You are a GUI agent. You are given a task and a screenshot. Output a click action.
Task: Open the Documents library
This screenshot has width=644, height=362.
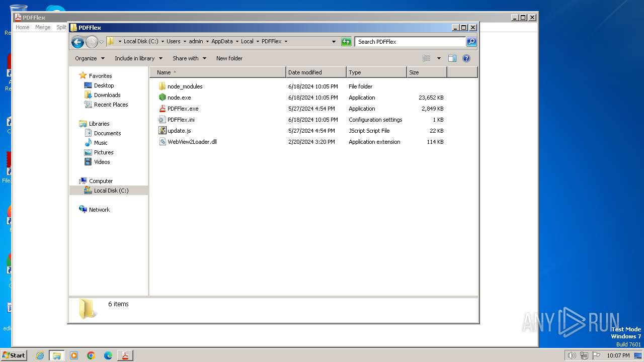(x=107, y=133)
